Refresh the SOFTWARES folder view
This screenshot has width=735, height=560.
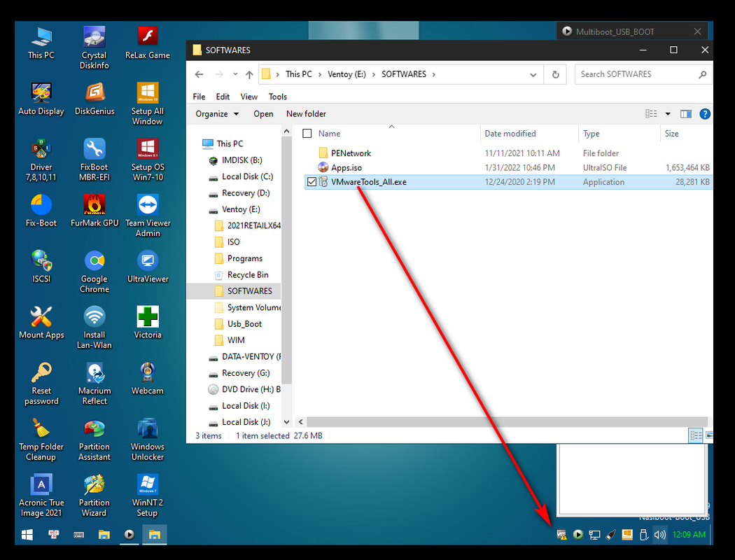pos(556,74)
